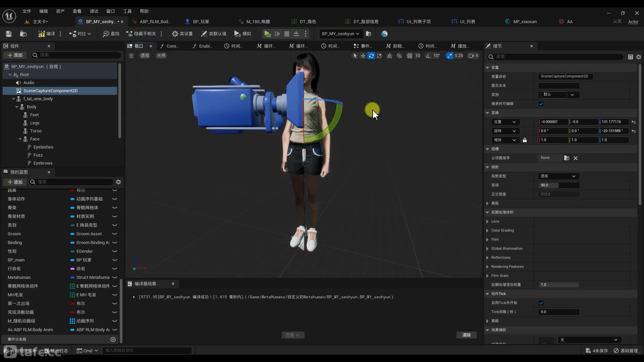Adjust the Field of View 90.0 slider
This screenshot has width=644, height=362.
point(559,185)
